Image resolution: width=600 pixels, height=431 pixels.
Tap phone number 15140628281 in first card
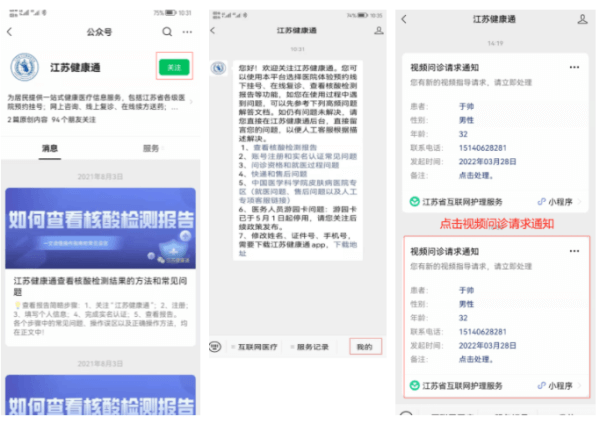(483, 148)
